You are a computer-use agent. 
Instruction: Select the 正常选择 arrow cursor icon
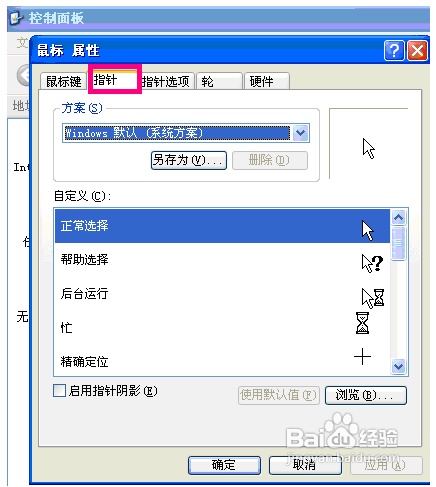click(368, 230)
